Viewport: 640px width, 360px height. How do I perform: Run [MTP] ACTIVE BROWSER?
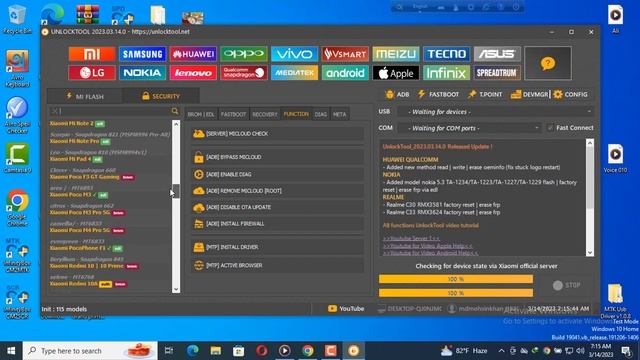coord(278,265)
